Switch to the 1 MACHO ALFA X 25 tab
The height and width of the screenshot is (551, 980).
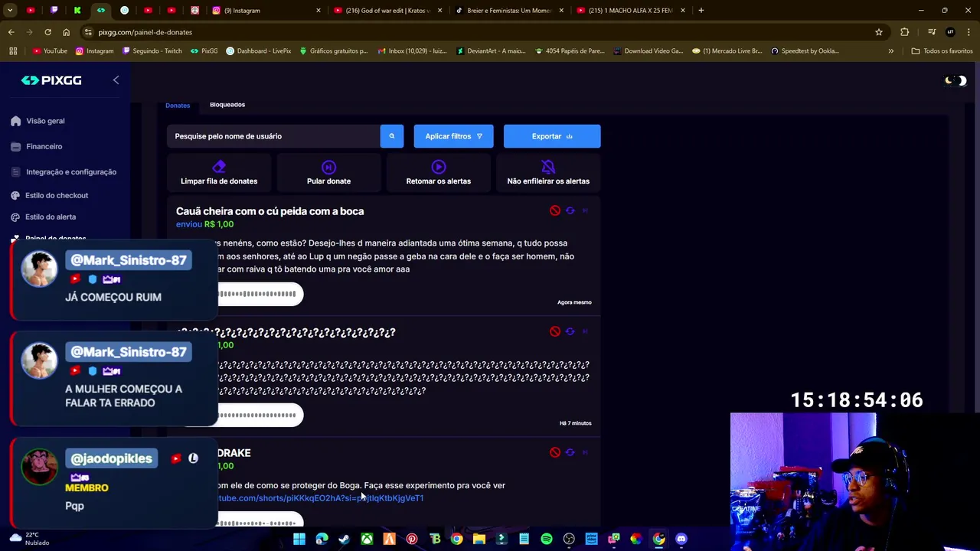630,11
